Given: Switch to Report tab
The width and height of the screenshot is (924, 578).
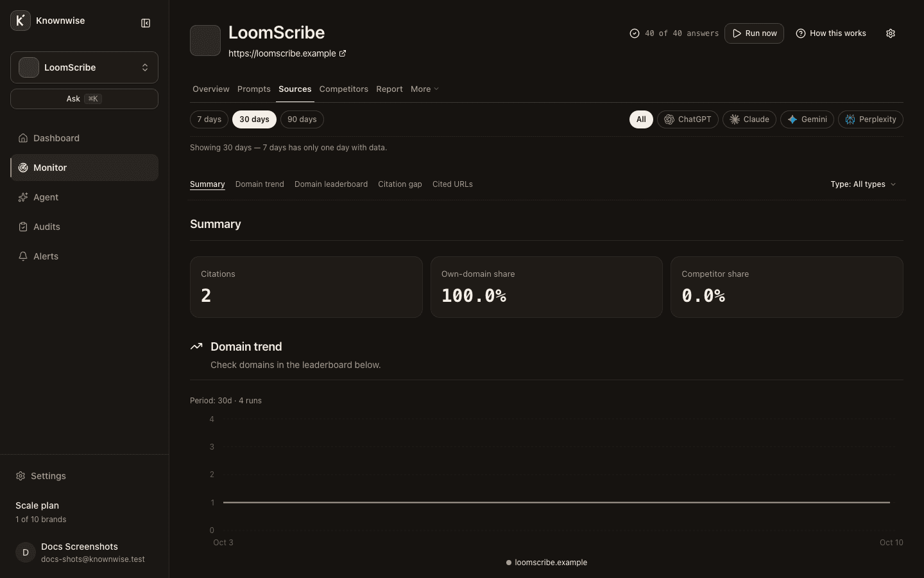Looking at the screenshot, I should (389, 89).
